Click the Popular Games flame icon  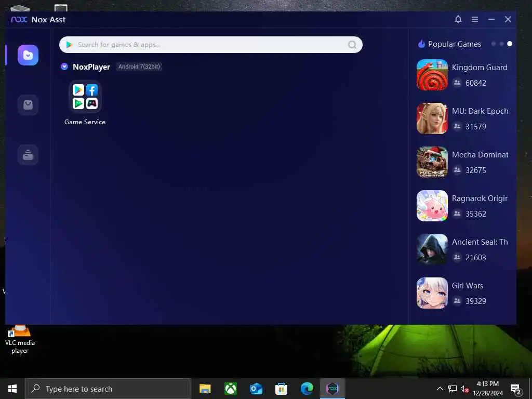click(421, 44)
